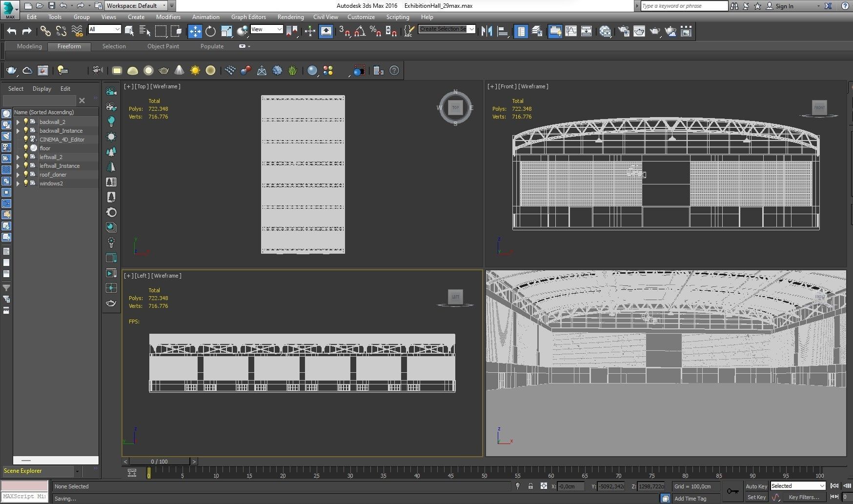Open the Rendering menu
This screenshot has height=504, width=853.
290,17
